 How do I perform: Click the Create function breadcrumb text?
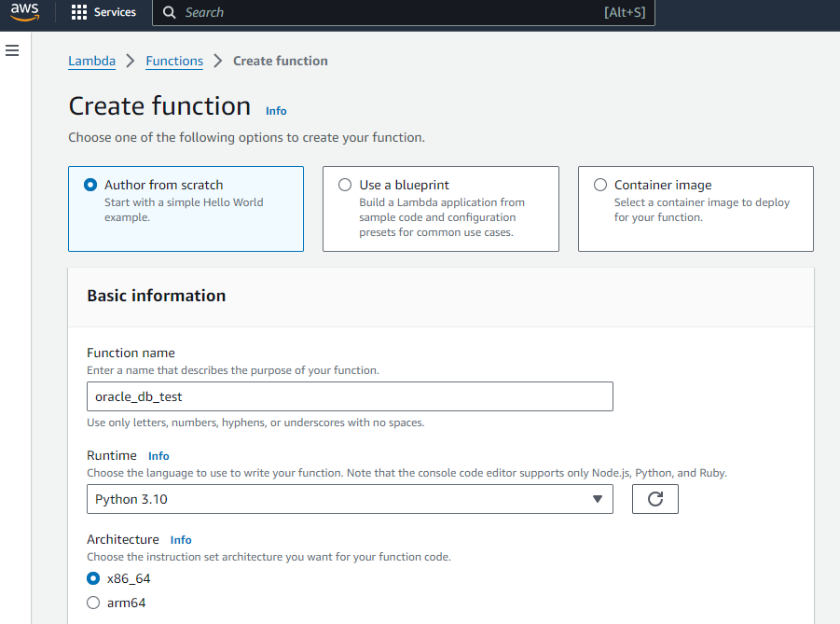(281, 62)
